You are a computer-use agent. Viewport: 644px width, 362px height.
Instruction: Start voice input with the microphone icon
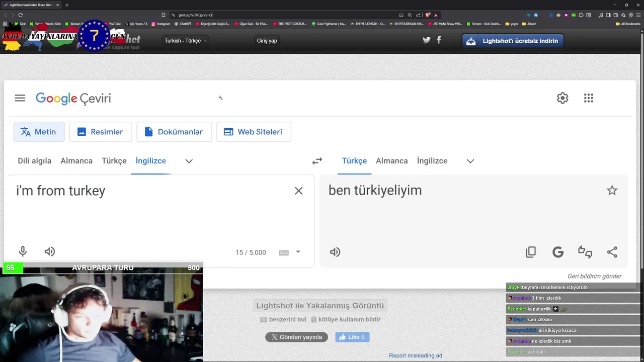23,252
